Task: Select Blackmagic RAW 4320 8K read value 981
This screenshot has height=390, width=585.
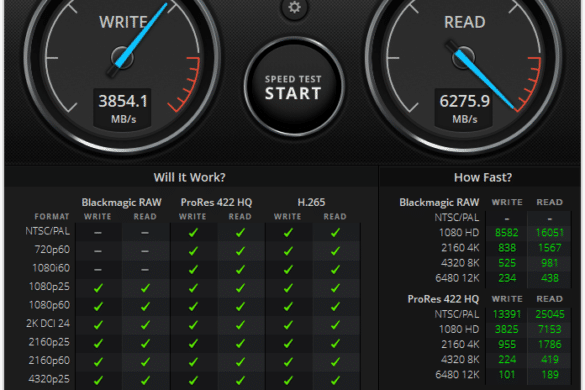Action: point(550,263)
